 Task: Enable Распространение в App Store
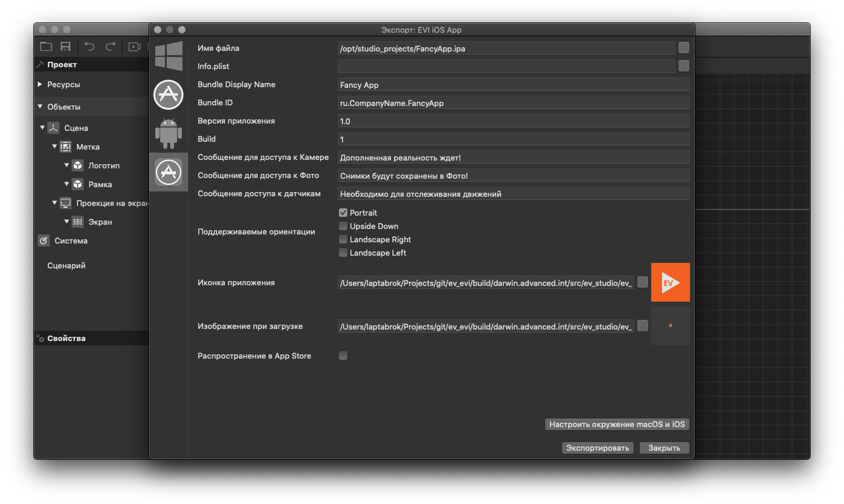[x=343, y=356]
